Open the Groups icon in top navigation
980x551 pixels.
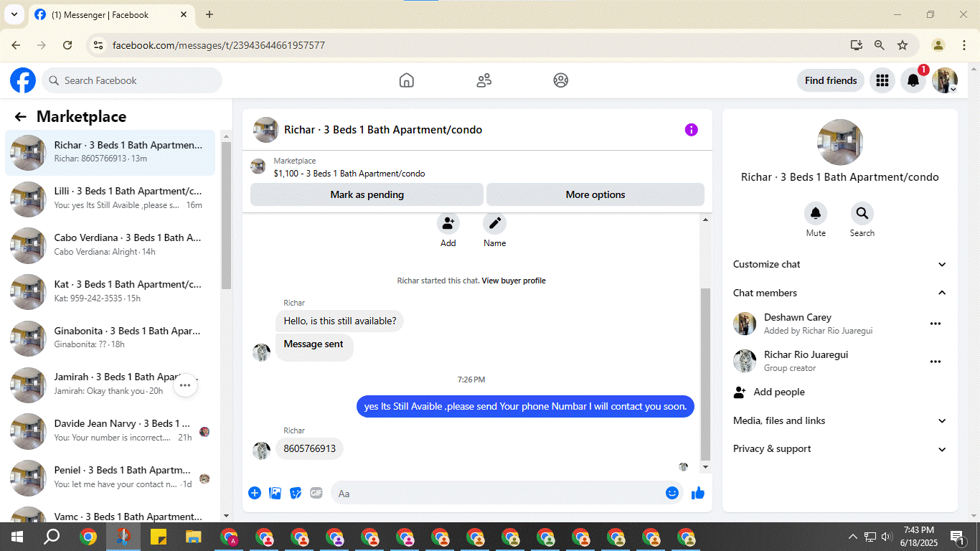(x=561, y=80)
